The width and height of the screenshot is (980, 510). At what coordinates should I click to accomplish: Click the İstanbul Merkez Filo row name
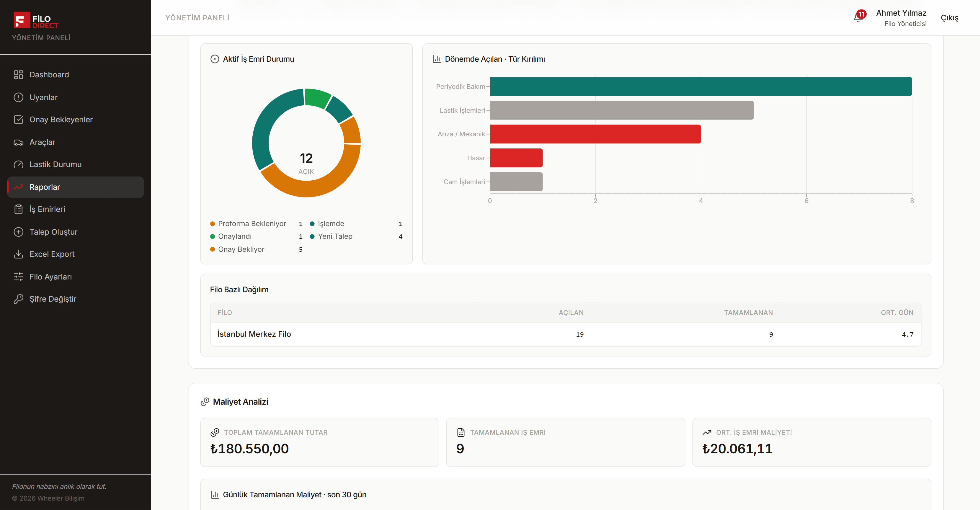point(254,334)
